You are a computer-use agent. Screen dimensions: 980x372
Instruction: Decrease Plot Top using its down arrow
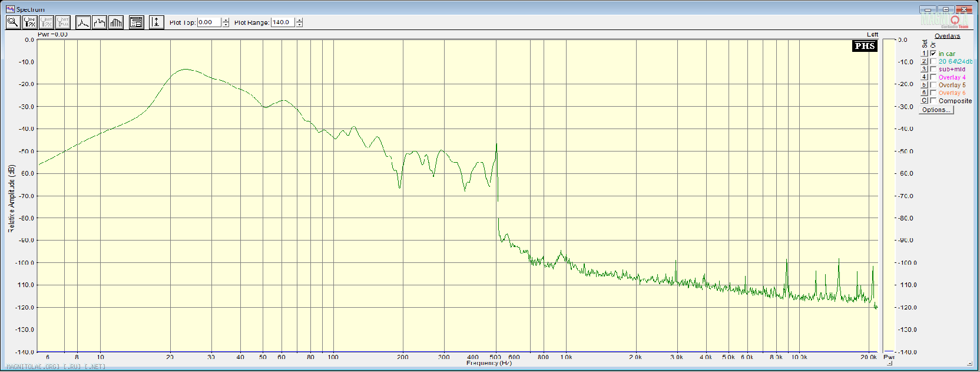point(226,25)
